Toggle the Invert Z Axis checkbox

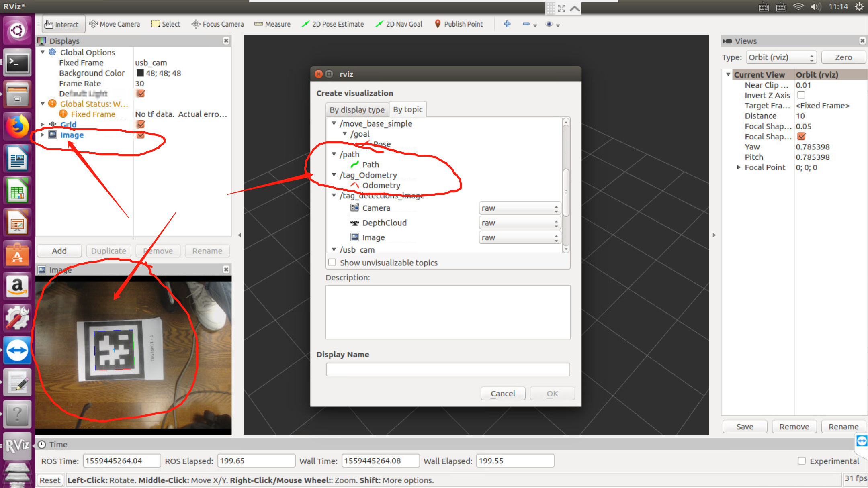coord(801,95)
